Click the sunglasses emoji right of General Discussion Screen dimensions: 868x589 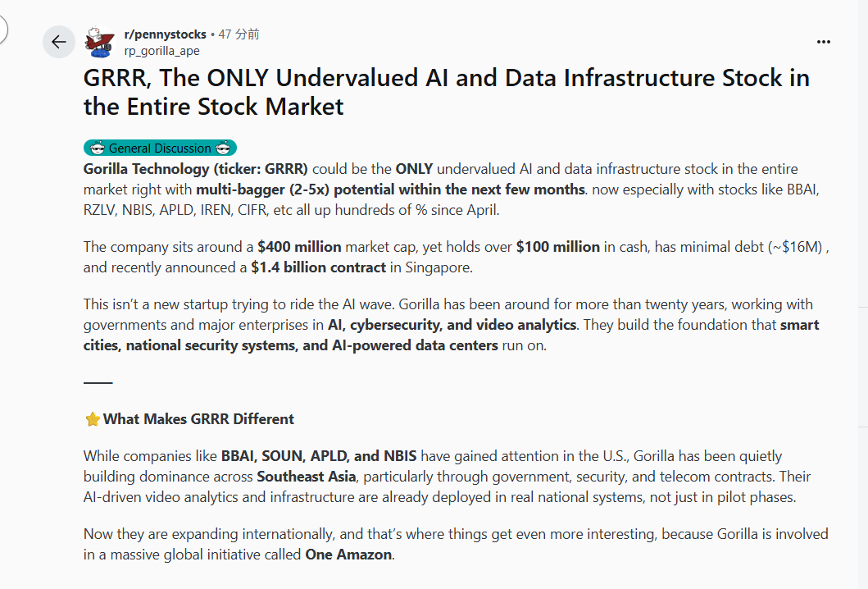point(224,148)
